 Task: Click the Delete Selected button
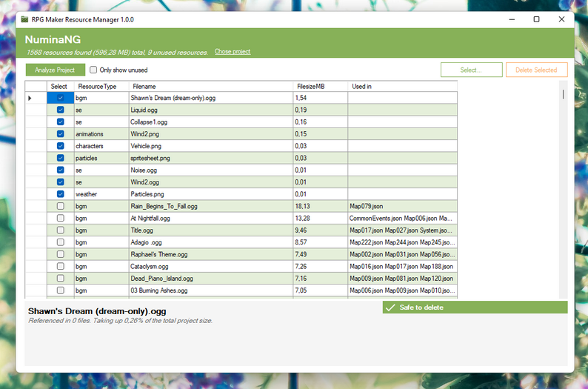tap(536, 70)
